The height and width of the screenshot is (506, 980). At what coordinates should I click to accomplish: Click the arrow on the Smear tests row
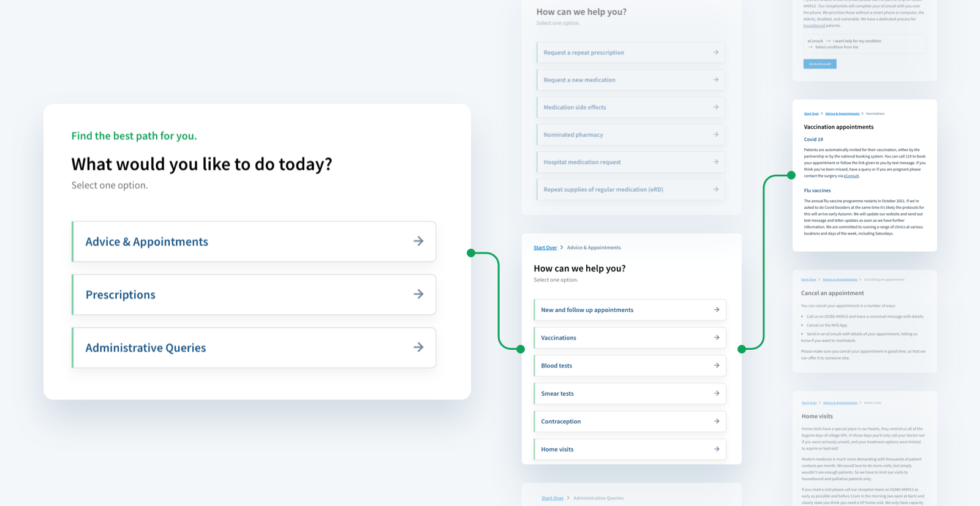717,393
